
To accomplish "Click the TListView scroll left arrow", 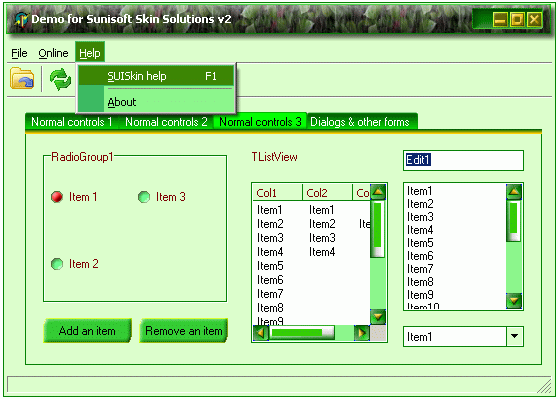I will pos(261,333).
